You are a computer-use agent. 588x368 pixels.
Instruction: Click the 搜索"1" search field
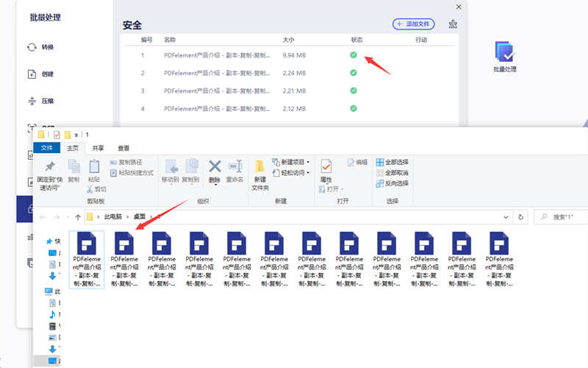click(x=561, y=217)
